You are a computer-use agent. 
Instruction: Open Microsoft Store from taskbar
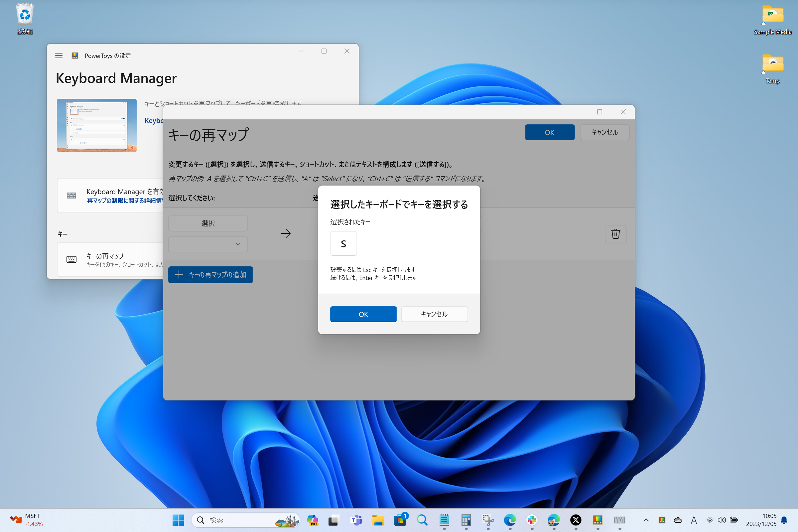400,519
